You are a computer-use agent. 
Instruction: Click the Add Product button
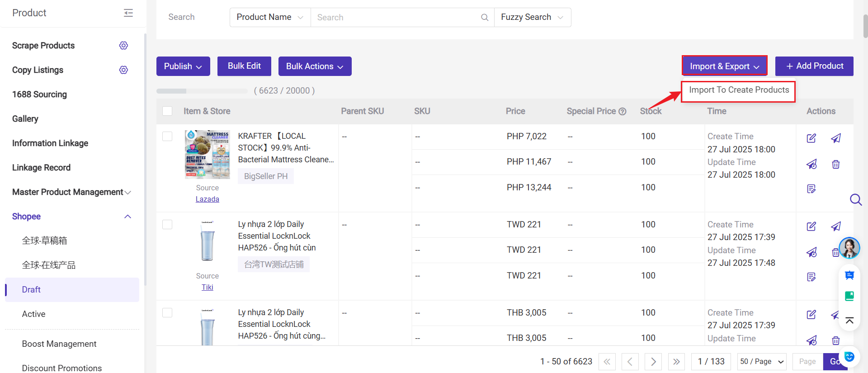pyautogui.click(x=814, y=66)
